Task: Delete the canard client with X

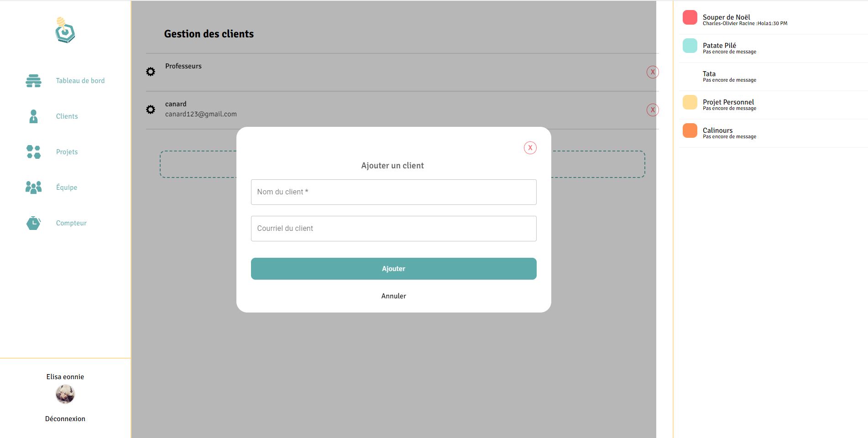Action: pyautogui.click(x=652, y=110)
